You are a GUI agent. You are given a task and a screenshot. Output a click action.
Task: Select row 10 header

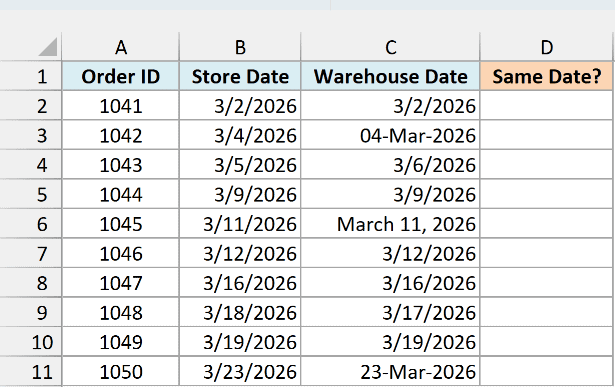point(31,342)
